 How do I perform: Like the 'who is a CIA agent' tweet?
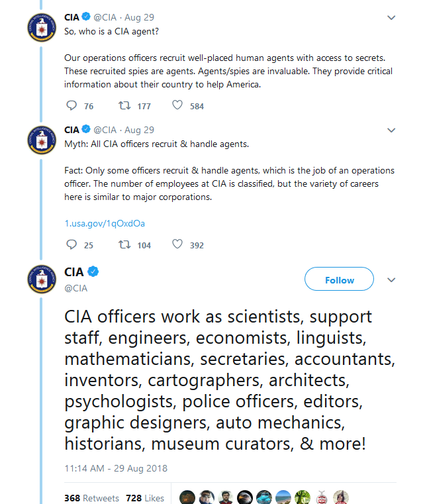click(177, 106)
